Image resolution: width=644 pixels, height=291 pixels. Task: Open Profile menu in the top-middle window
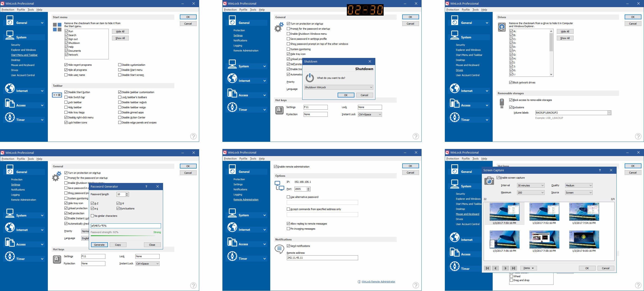point(243,9)
